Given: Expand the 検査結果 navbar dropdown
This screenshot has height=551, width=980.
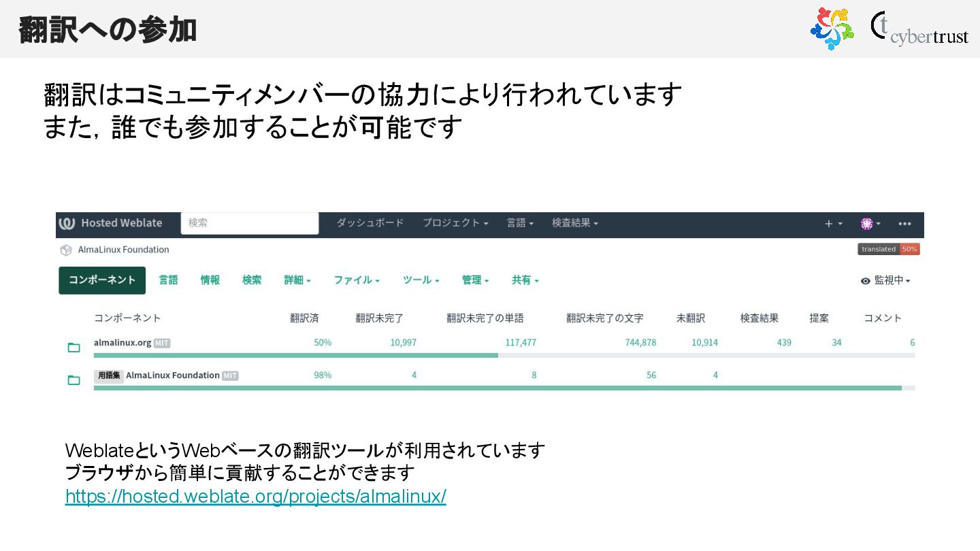Looking at the screenshot, I should pos(575,223).
